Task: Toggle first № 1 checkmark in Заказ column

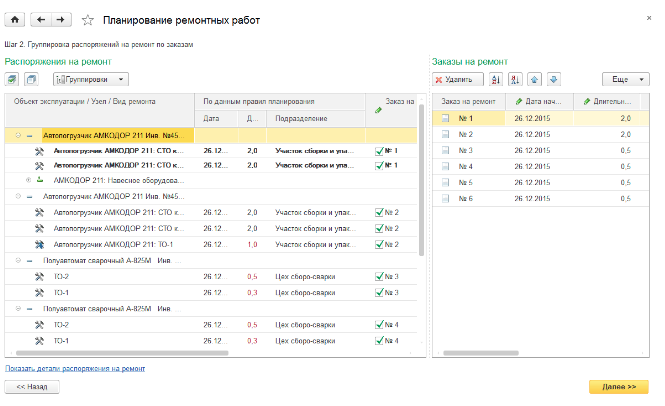Action: point(379,151)
